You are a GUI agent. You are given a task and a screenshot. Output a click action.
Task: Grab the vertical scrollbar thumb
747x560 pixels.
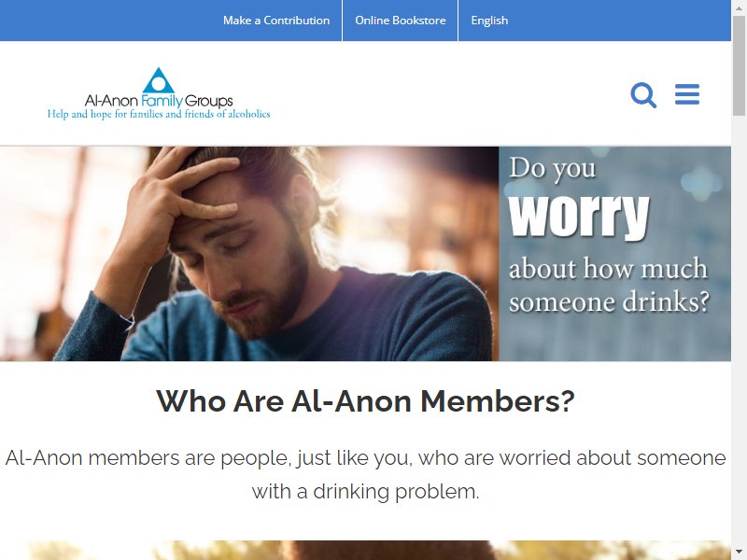pyautogui.click(x=739, y=65)
